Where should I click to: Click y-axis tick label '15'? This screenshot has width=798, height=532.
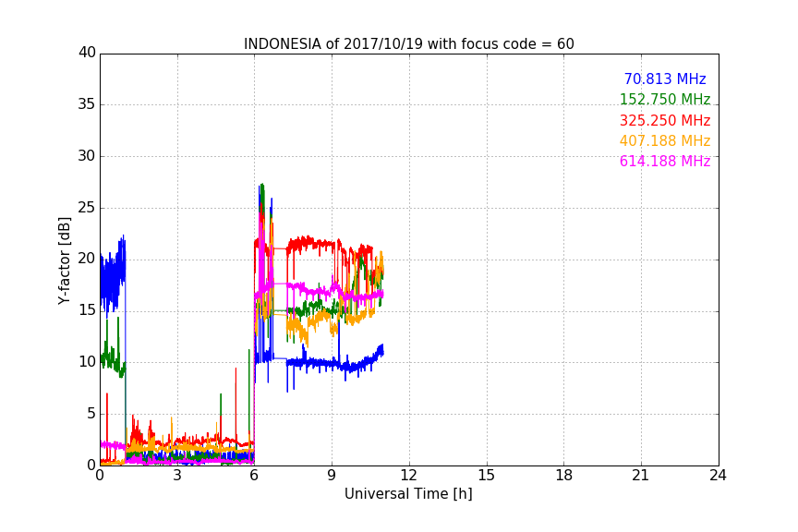click(x=87, y=310)
